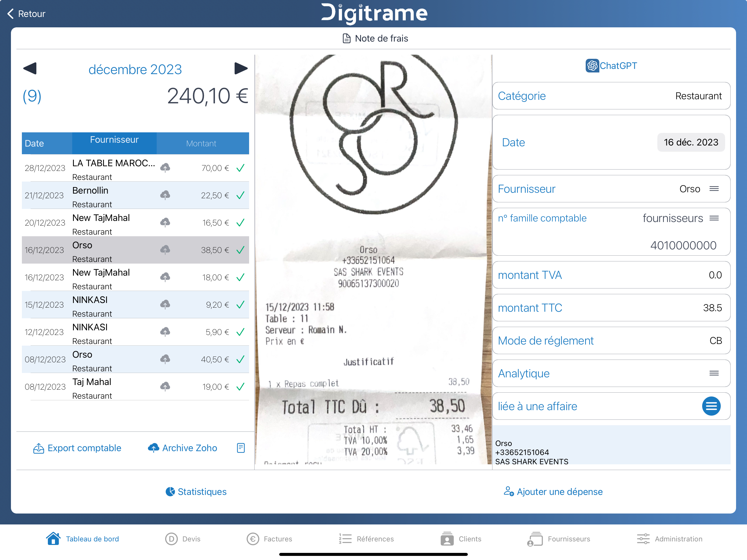747x560 pixels.
Task: Toggle checkmark on New TajMahal 18,00 € row
Action: 240,277
